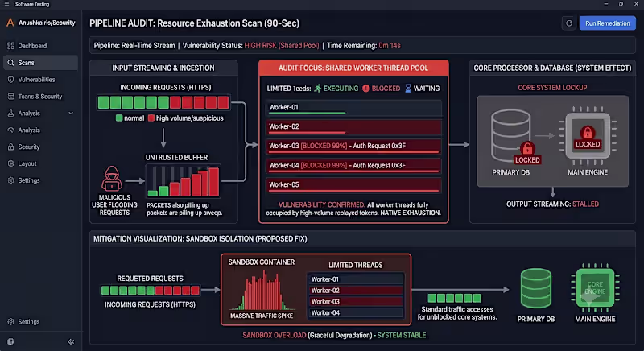Viewport: 644px width, 351px height.
Task: Click the Security padlock sidebar icon
Action: coord(10,147)
